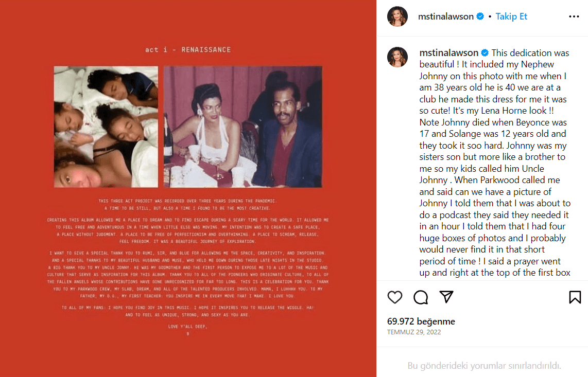This screenshot has width=588, height=377.
Task: Click the sleeping children photo on the left
Action: coord(106,127)
